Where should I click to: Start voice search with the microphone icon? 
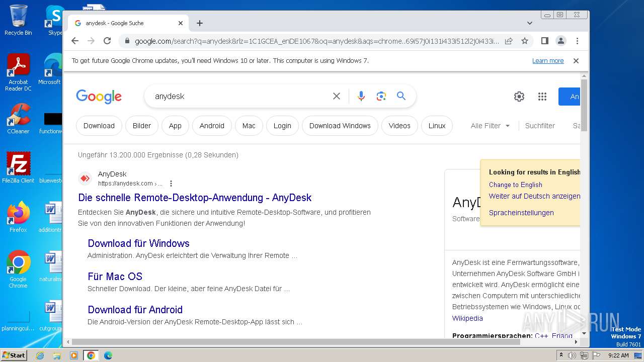[361, 96]
